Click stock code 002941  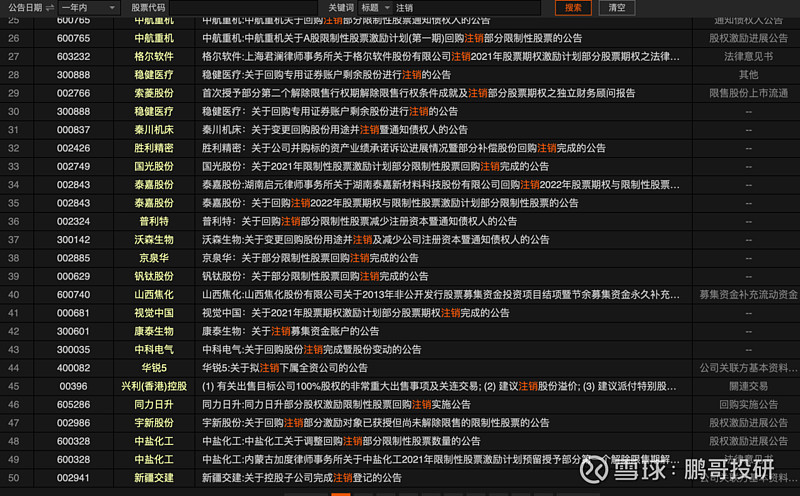tap(73, 479)
